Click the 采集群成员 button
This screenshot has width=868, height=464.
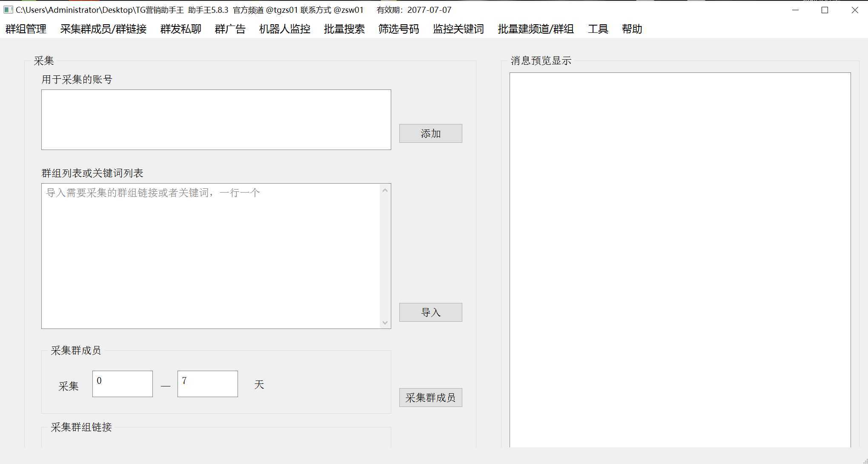coord(430,398)
